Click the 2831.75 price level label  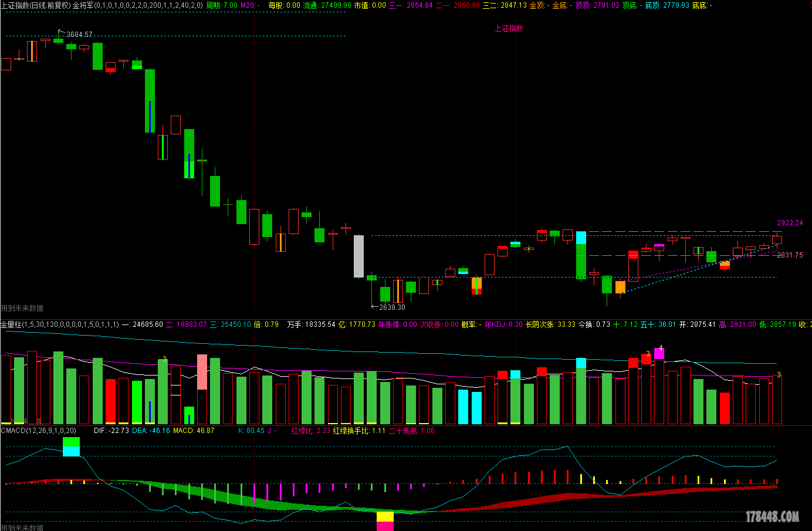click(790, 255)
